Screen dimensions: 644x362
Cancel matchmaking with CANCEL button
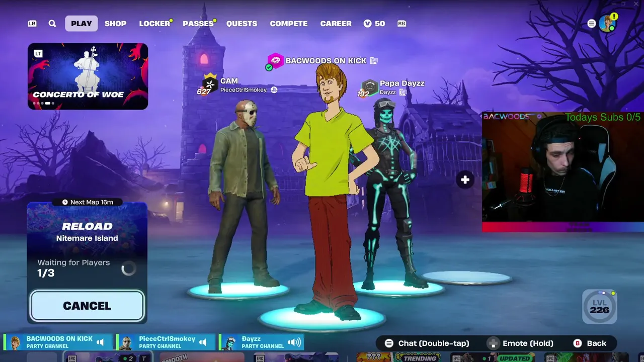[87, 306]
